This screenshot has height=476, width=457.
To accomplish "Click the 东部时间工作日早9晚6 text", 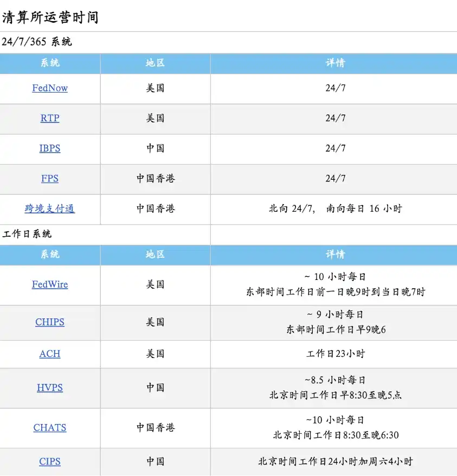I will pos(336,329).
